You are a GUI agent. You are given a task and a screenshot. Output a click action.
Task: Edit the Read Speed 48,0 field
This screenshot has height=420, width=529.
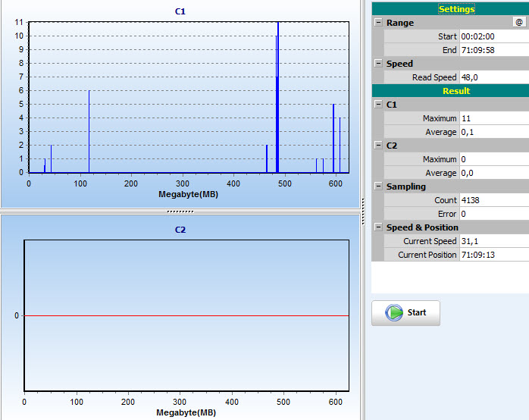pyautogui.click(x=494, y=77)
